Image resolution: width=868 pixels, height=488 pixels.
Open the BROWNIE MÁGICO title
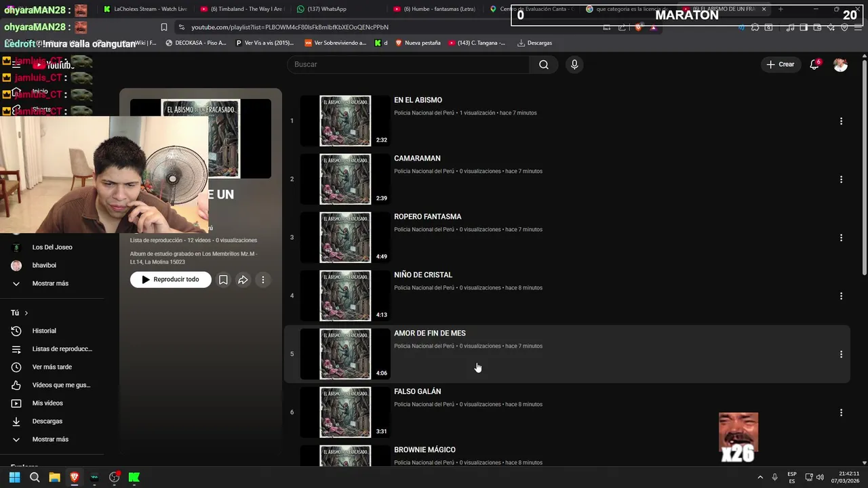point(425,450)
